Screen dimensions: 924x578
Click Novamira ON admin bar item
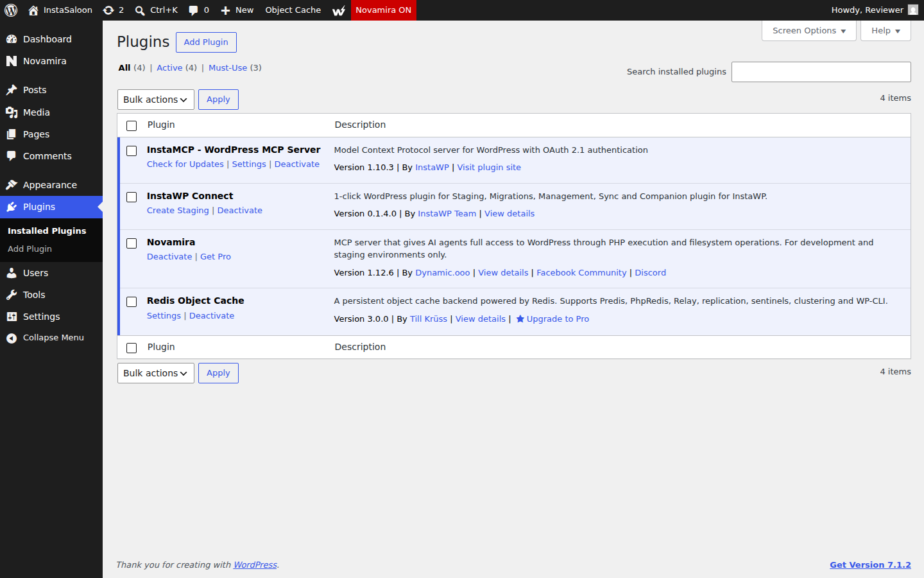(384, 10)
